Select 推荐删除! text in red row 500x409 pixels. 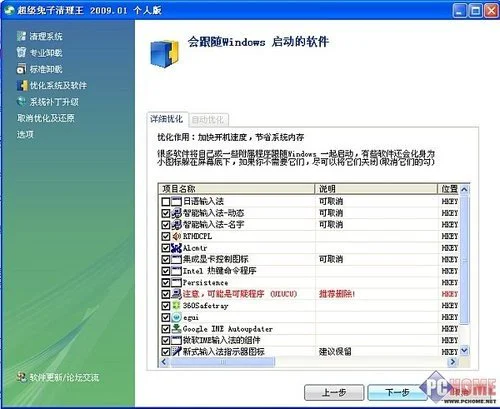(x=337, y=294)
